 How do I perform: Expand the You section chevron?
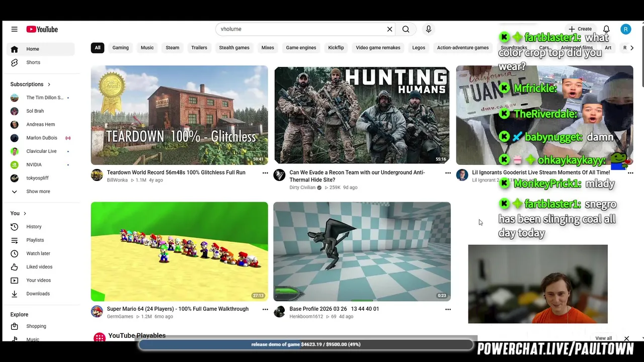point(25,214)
